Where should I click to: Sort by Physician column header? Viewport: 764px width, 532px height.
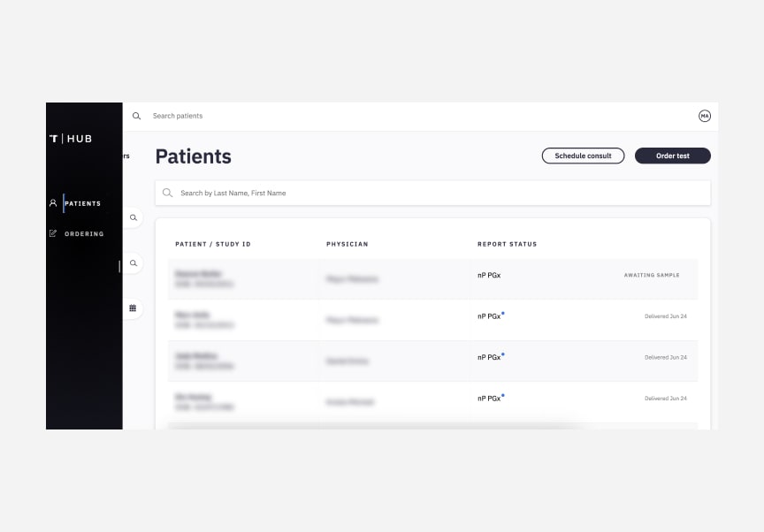pyautogui.click(x=347, y=244)
